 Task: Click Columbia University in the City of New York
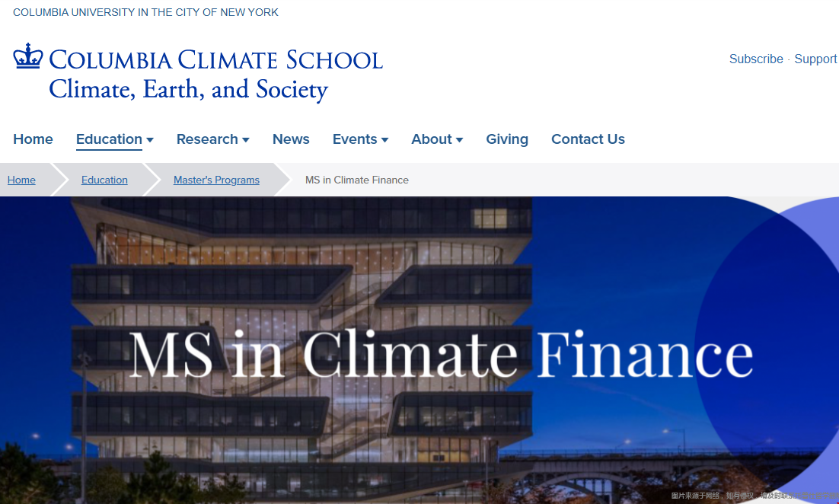[x=145, y=13]
